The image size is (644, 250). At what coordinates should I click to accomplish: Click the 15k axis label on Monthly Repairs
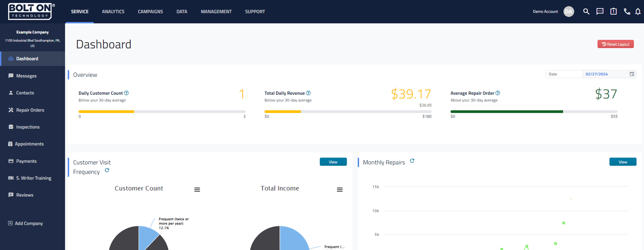pyautogui.click(x=376, y=186)
